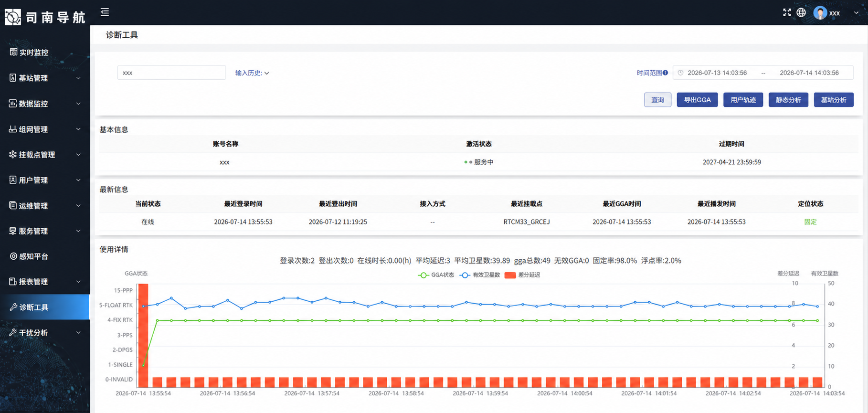Open the language globe icon
Image resolution: width=868 pixels, height=413 pixels.
click(x=801, y=12)
